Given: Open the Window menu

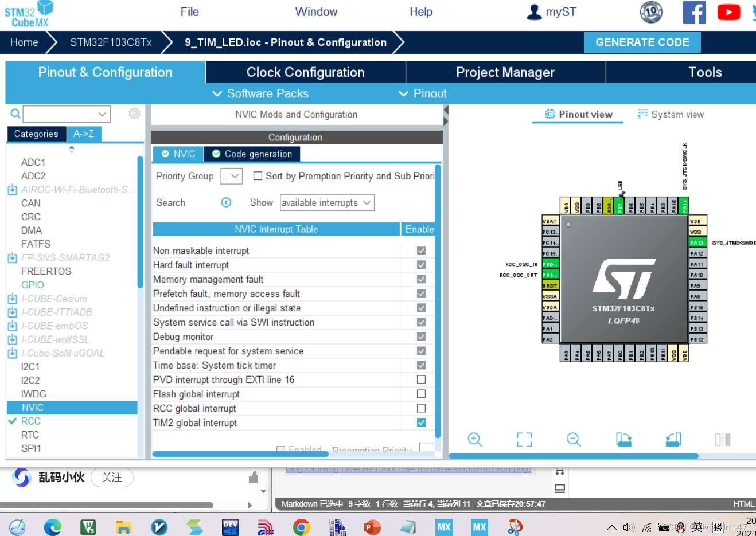Looking at the screenshot, I should 316,12.
